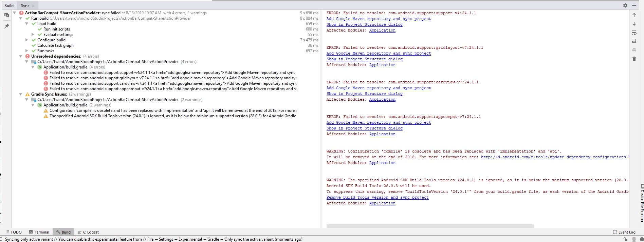This screenshot has width=644, height=242.
Task: Open the Terminal tool window
Action: tap(39, 232)
